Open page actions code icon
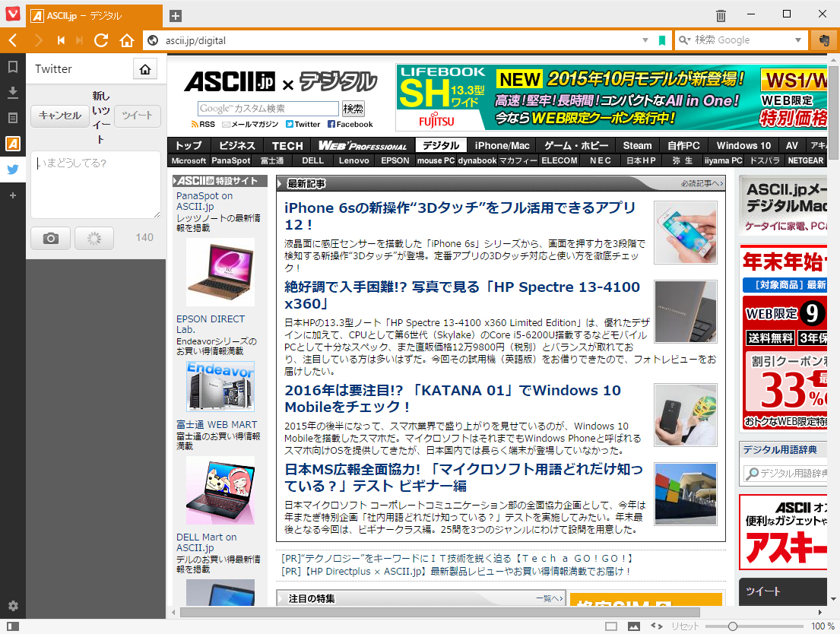The width and height of the screenshot is (840, 634). tap(657, 626)
